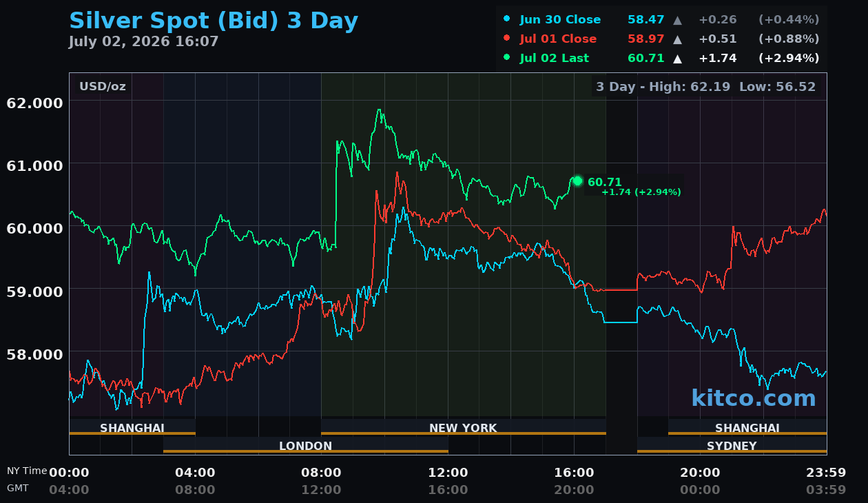Click the +0.26 change value
Screen dimensions: 868x503
tap(718, 20)
